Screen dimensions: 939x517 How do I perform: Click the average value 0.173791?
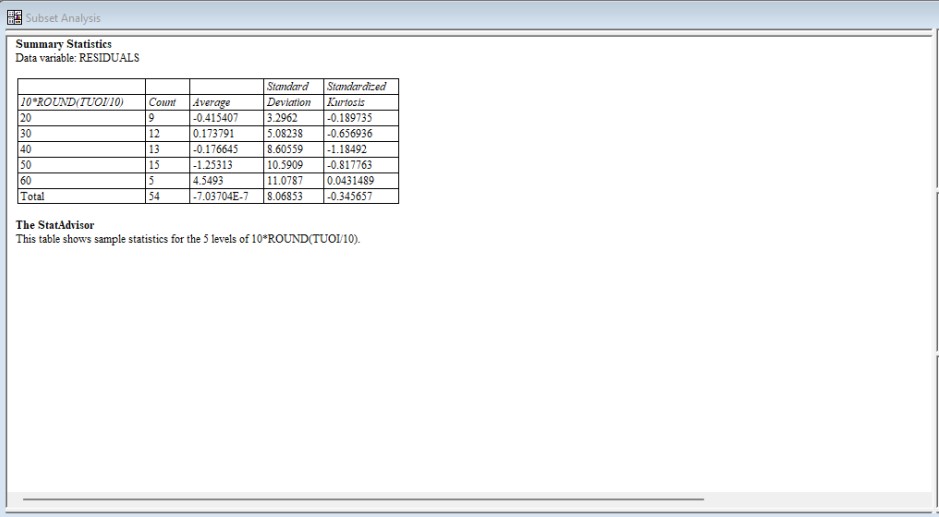coord(212,130)
